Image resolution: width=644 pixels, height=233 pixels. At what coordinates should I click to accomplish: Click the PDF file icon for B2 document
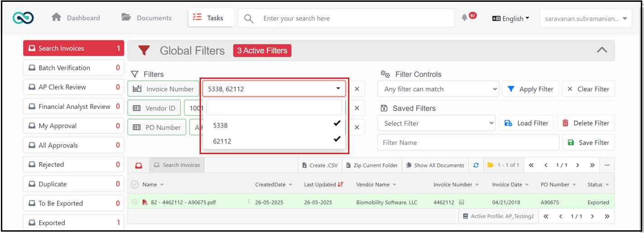(145, 202)
